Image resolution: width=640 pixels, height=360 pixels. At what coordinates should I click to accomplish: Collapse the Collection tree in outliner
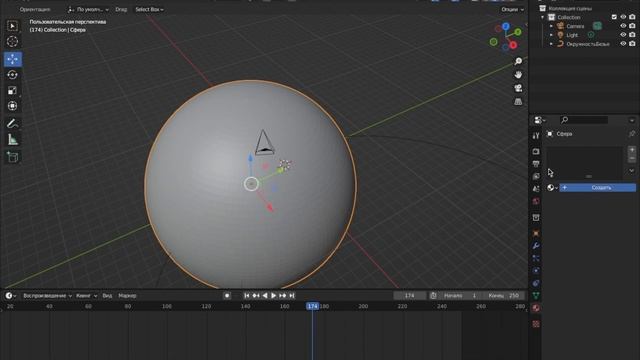click(x=542, y=17)
